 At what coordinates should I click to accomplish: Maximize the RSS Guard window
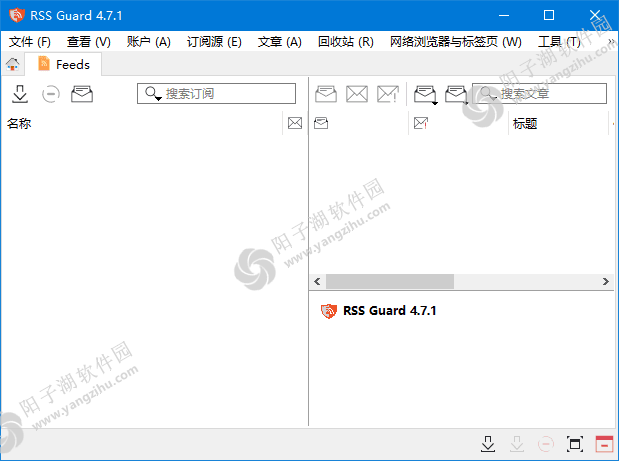(549, 15)
